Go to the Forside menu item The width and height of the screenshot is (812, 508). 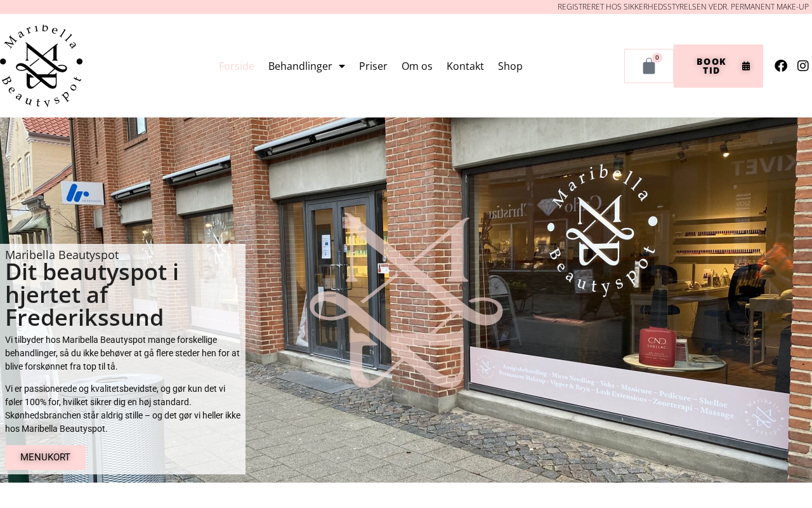pos(237,66)
